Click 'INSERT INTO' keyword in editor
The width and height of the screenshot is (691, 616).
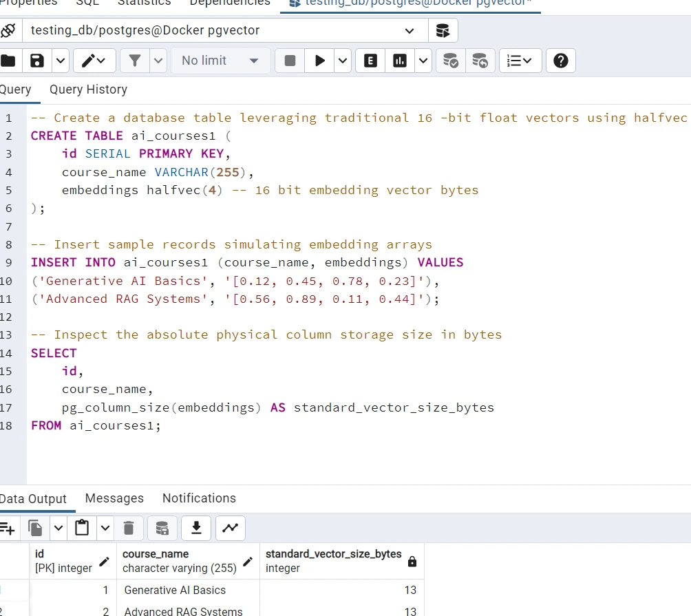coord(73,263)
